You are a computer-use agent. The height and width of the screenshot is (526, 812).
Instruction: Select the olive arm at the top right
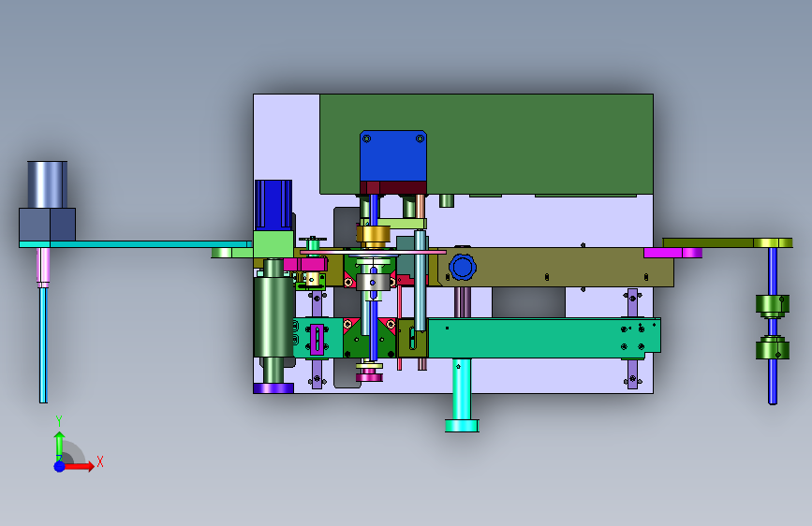pos(728,242)
